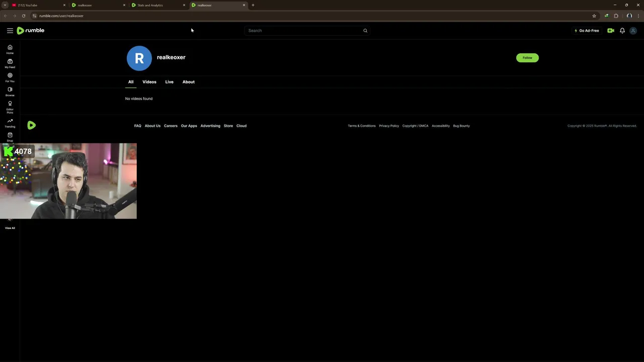The height and width of the screenshot is (362, 644).
Task: Open the Copyright / DMCA link
Action: (x=416, y=126)
